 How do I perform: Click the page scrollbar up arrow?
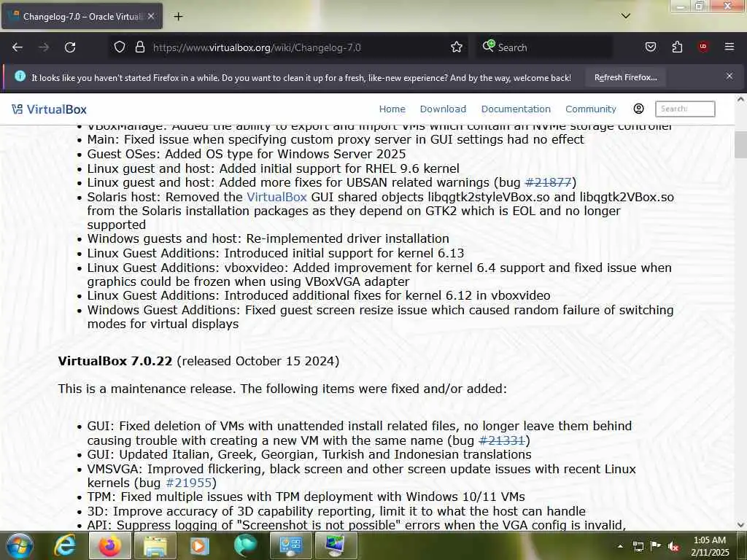point(740,99)
